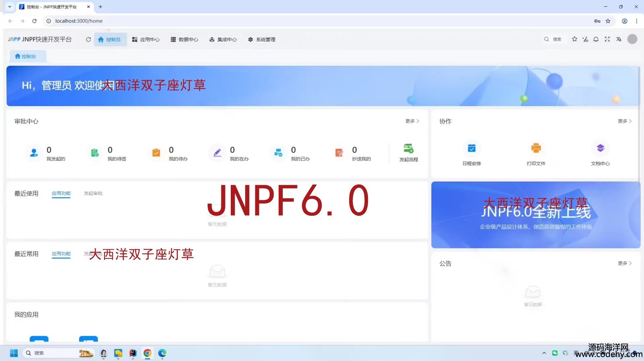Go back with the browser back arrow

pyautogui.click(x=10, y=21)
